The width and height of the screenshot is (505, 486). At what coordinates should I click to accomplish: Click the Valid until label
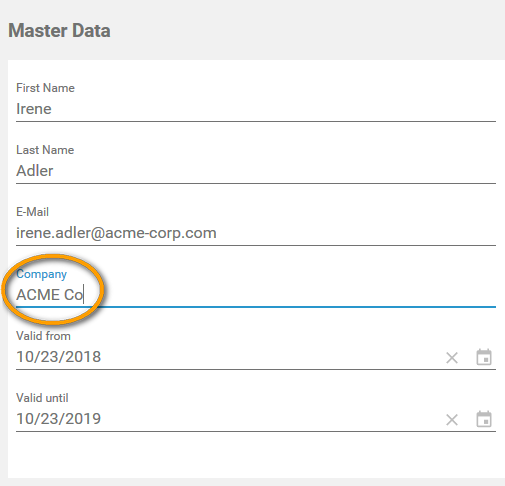coord(42,398)
